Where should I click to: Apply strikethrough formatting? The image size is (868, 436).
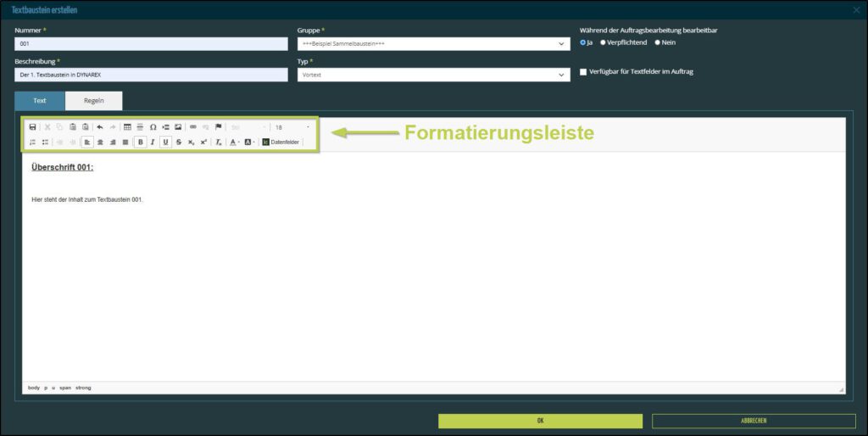[179, 143]
